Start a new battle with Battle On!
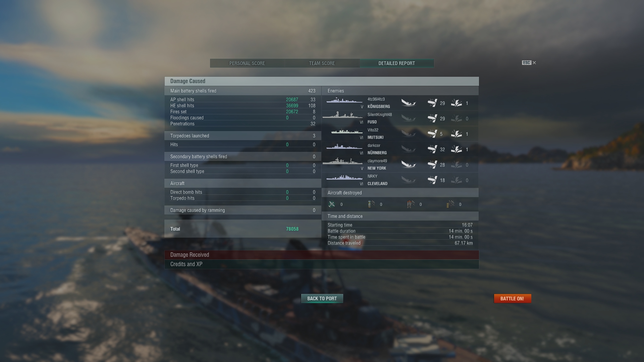Viewport: 644px width, 362px height. (512, 299)
